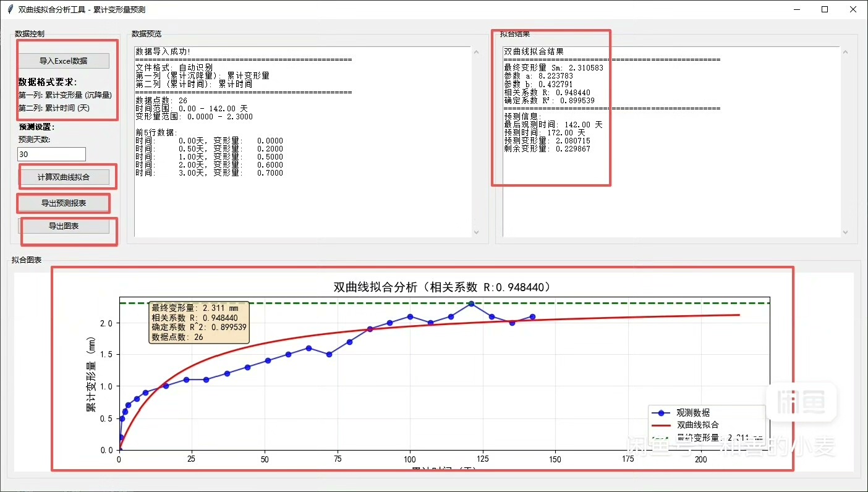Click the red 双曲线拟合 legend line
868x492 pixels.
click(662, 425)
